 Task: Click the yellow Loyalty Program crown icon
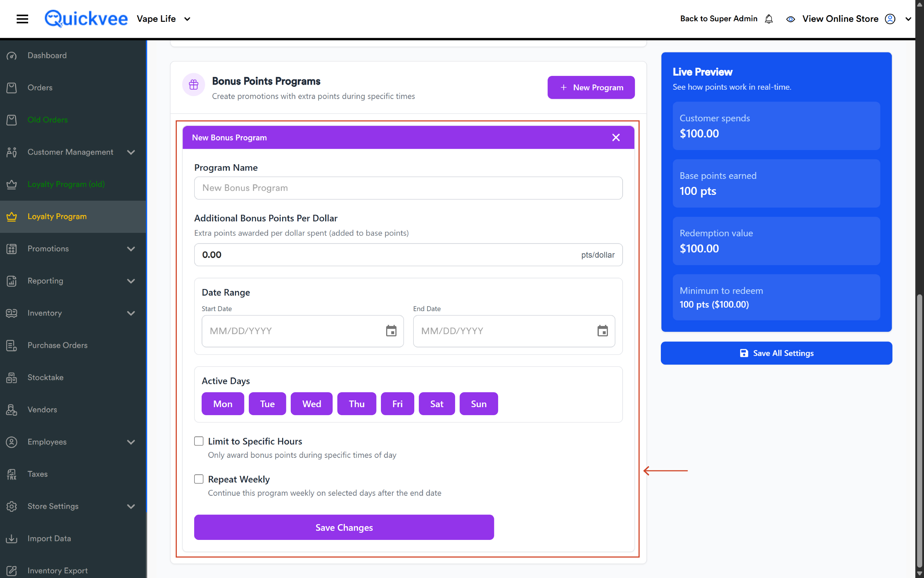[12, 216]
